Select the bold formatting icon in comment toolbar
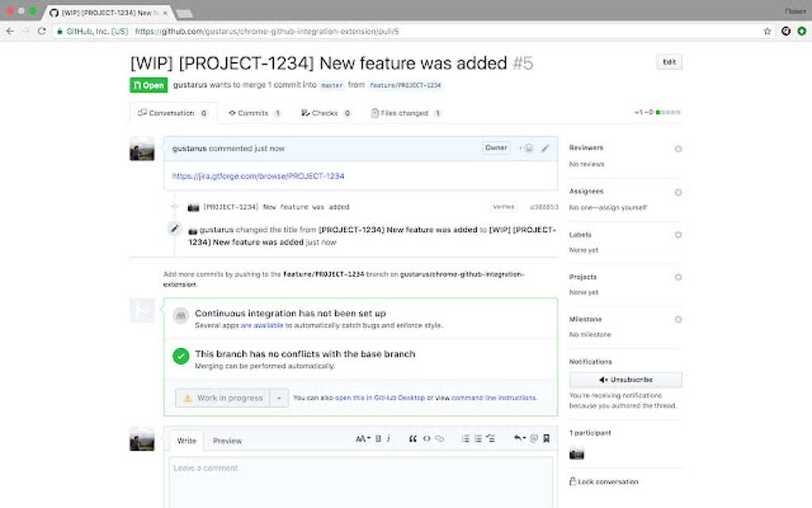812x508 pixels. 378,439
